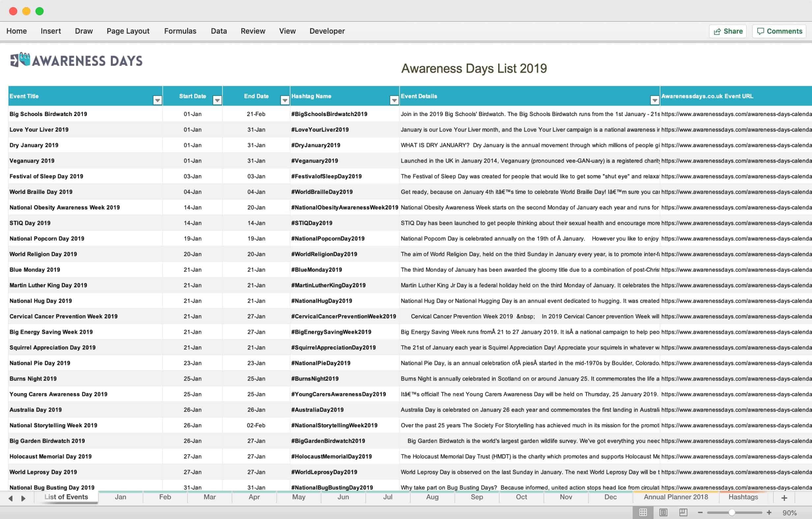Open the Home ribbon tab
812x519 pixels.
[x=16, y=31]
